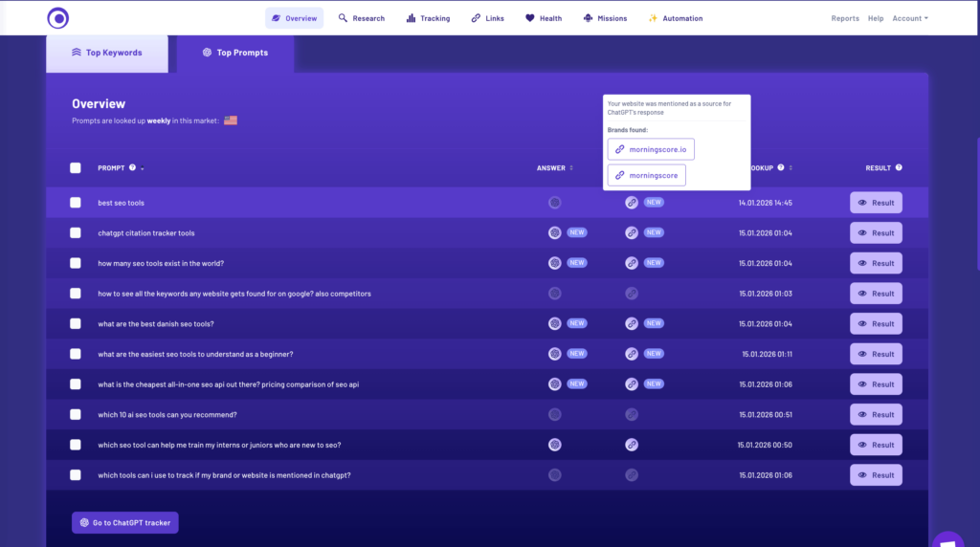Select the which 10 ai seo tools checkbox
980x547 pixels.
(76, 414)
